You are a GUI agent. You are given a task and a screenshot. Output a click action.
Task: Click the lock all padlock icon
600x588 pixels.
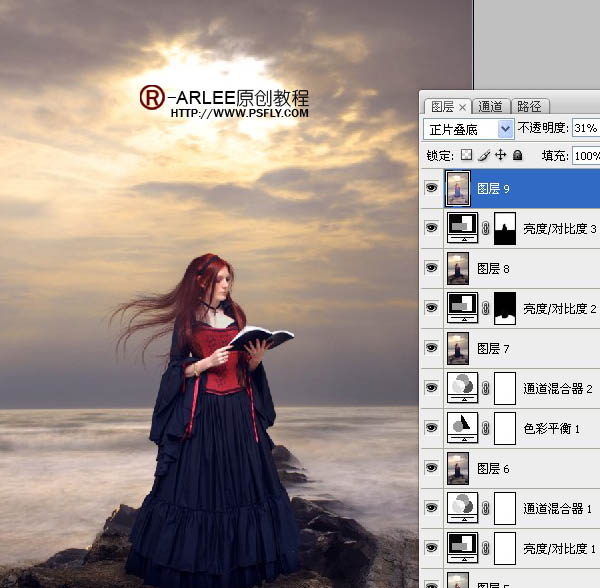point(517,156)
